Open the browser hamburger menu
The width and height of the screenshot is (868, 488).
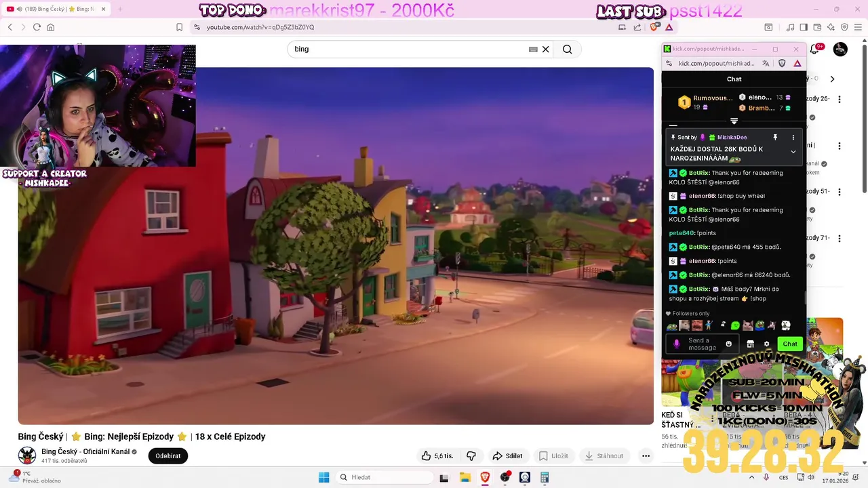pyautogui.click(x=859, y=27)
